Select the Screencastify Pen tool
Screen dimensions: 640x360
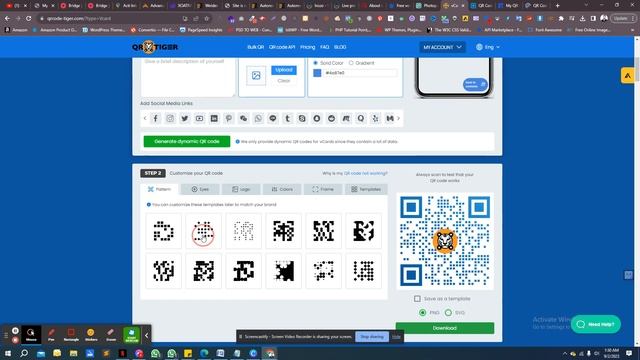(51, 334)
